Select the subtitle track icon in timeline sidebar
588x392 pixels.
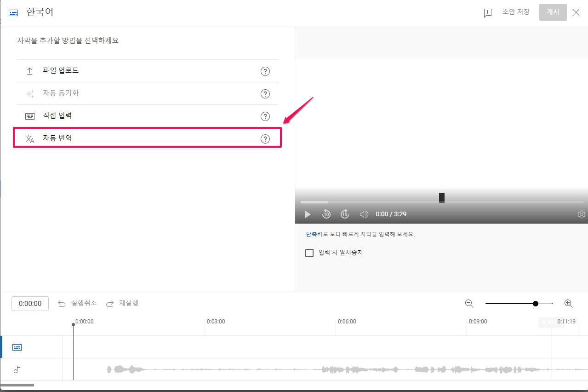click(17, 347)
